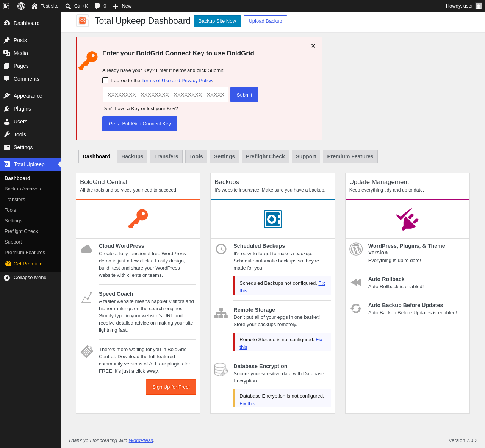485x448 pixels.
Task: Click the Scheduled Backups clock icon
Action: (221, 249)
